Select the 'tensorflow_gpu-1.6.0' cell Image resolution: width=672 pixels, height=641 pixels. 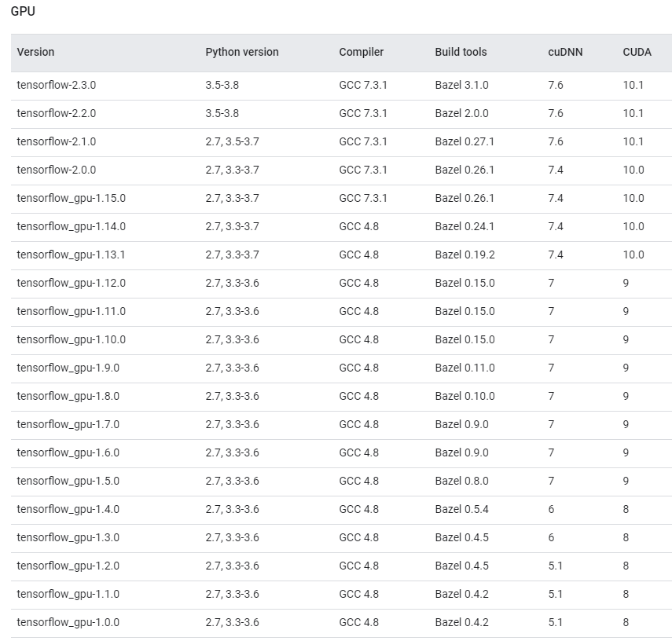tap(68, 453)
